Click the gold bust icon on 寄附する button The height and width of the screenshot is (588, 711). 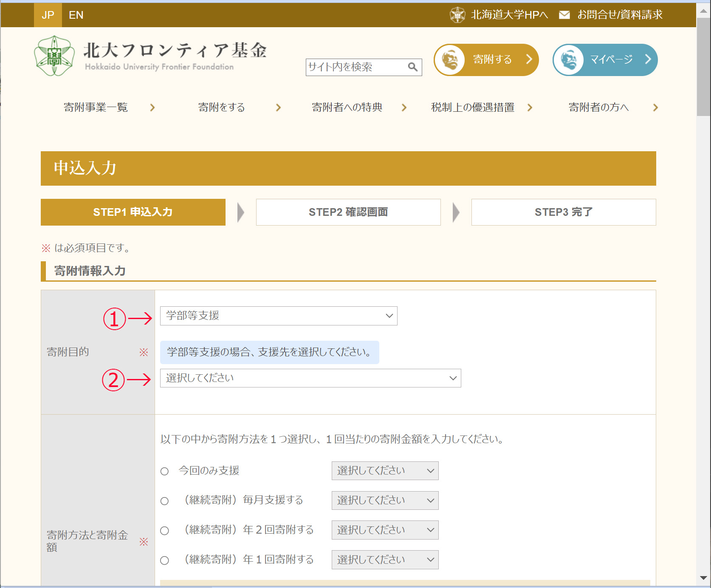[450, 60]
